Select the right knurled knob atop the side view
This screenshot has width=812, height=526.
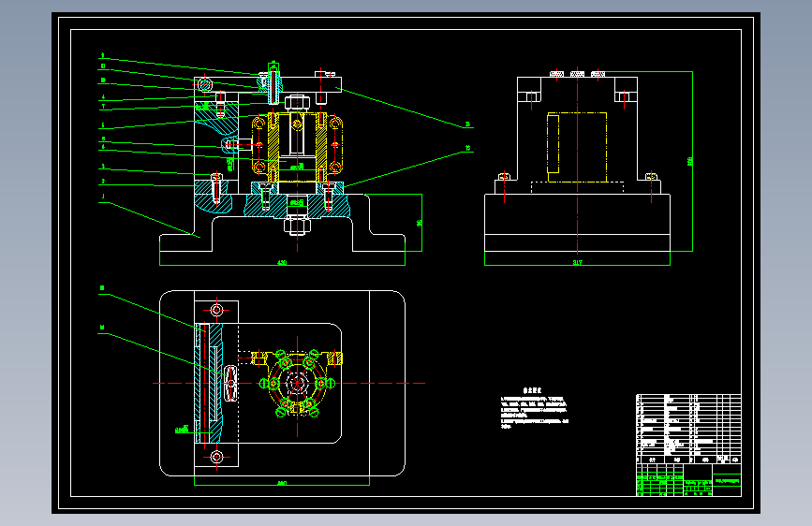[x=598, y=74]
